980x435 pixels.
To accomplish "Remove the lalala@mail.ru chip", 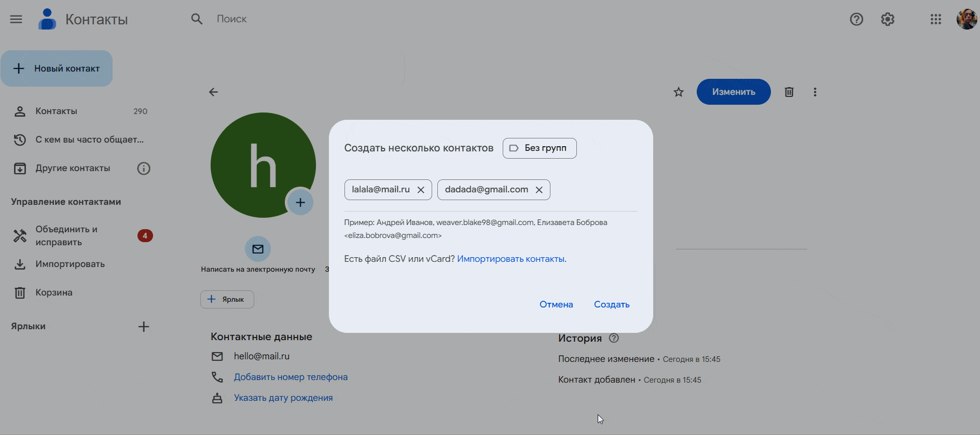I will 421,190.
